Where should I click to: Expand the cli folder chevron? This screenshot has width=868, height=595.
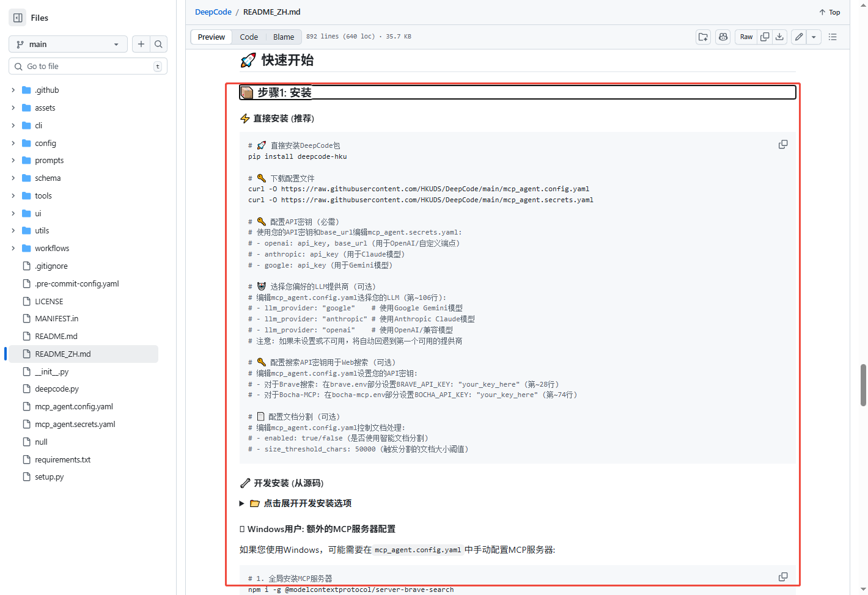pos(13,125)
